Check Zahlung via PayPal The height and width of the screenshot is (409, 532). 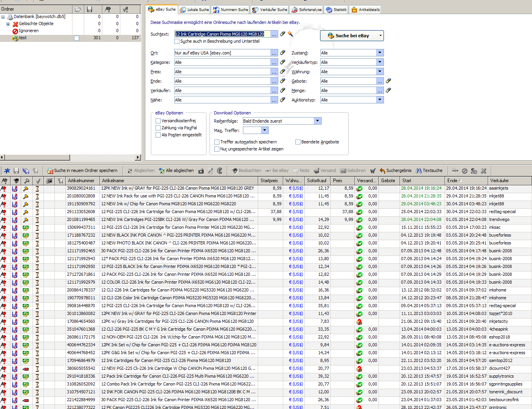pos(158,128)
